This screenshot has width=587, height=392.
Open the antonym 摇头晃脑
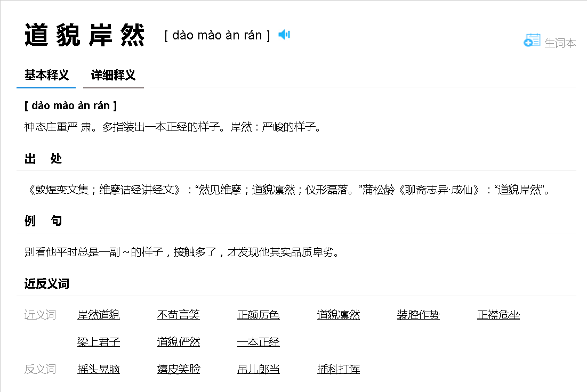98,369
